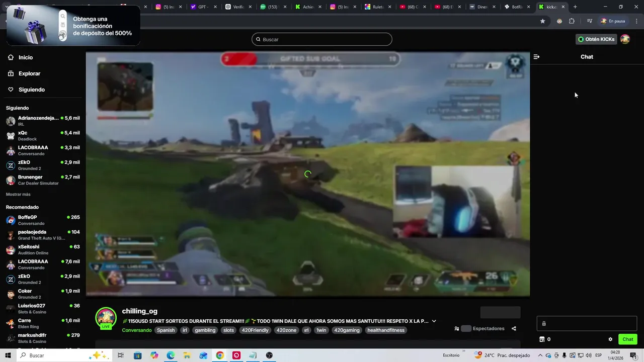The width and height of the screenshot is (644, 362).
Task: Show hidden system tray icons
Action: click(x=540, y=355)
